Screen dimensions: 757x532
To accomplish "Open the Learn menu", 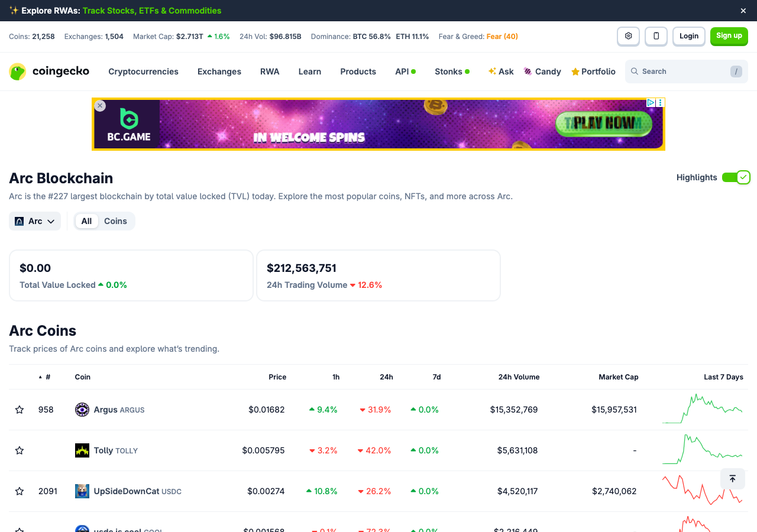I will (310, 72).
